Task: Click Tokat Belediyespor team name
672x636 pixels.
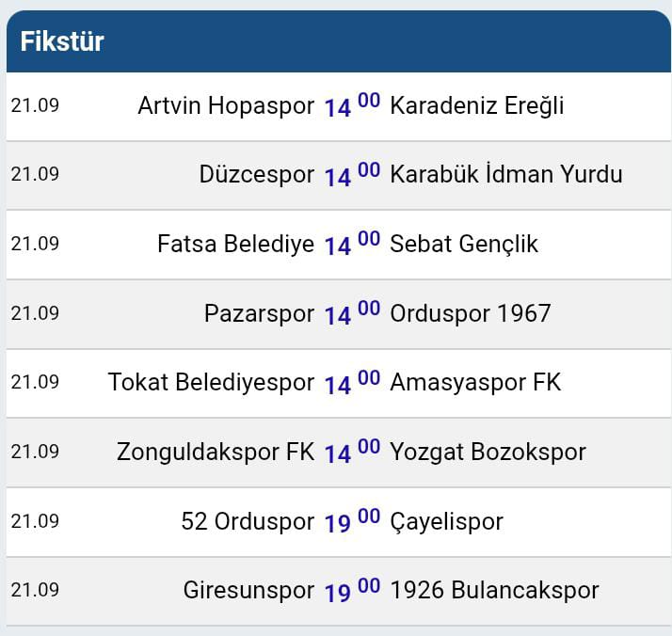Action: [x=211, y=382]
